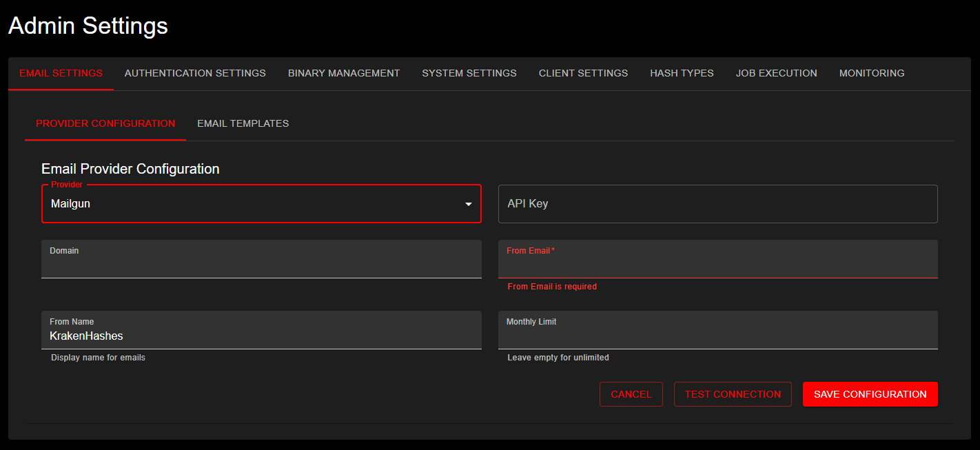Expand the Mailgun provider selector
This screenshot has width=980, height=450.
[x=261, y=203]
